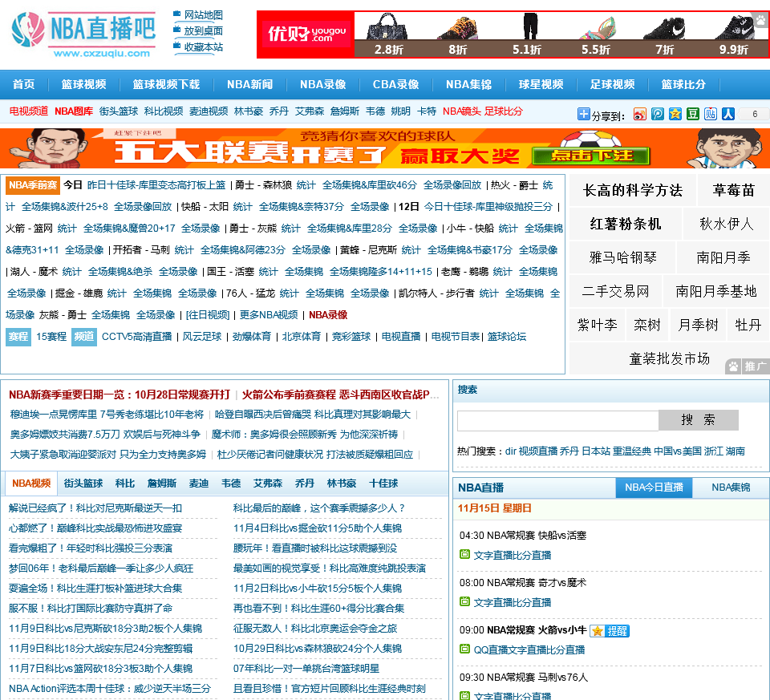770x700 pixels.
Task: Click the icon beside 网站地图
Action: coord(176,14)
